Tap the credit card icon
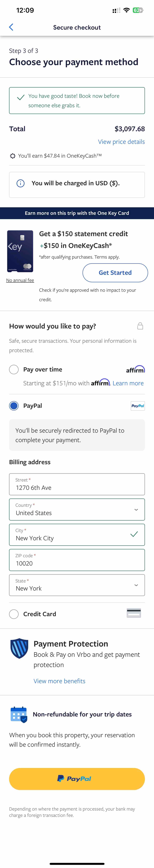 [x=134, y=613]
